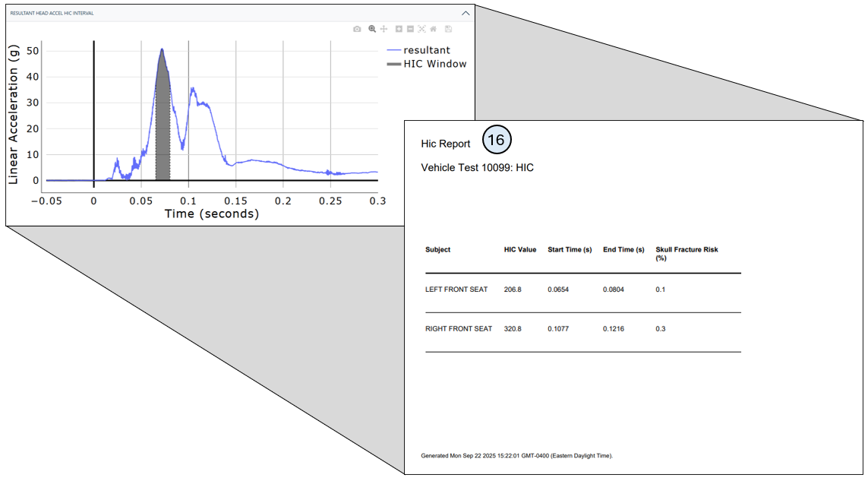
Task: Zoom in on the acceleration plot
Action: pos(399,29)
